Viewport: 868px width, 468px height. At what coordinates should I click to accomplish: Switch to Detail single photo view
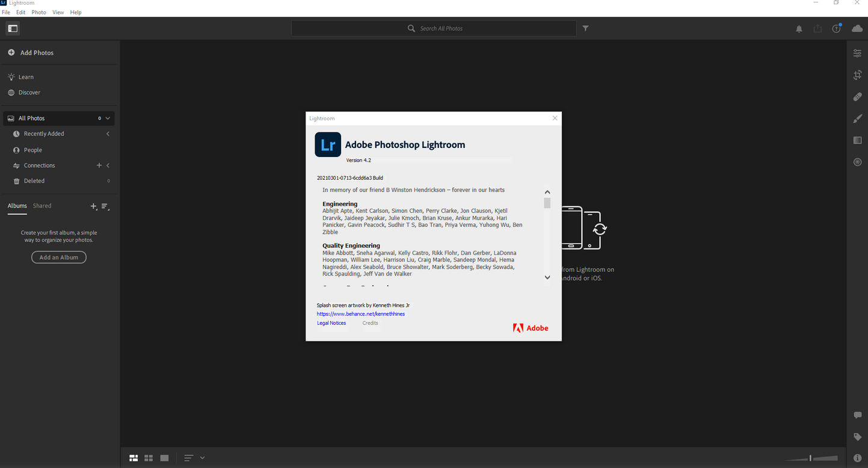tap(164, 458)
